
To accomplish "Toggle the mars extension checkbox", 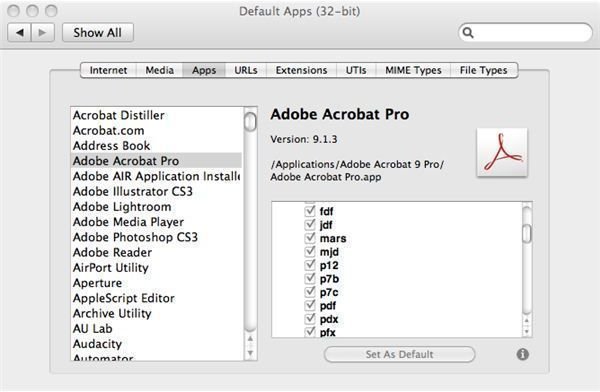I will point(310,237).
